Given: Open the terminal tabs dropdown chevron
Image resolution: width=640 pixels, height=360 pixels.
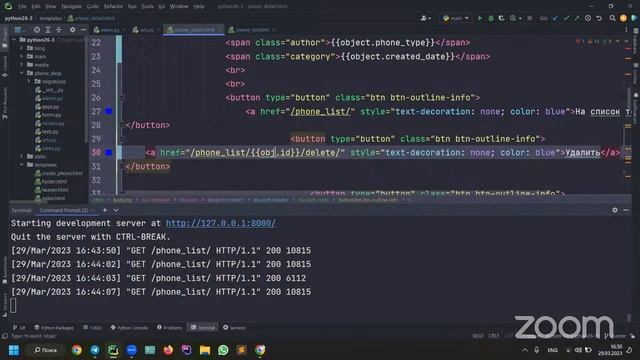Looking at the screenshot, I should (116, 210).
